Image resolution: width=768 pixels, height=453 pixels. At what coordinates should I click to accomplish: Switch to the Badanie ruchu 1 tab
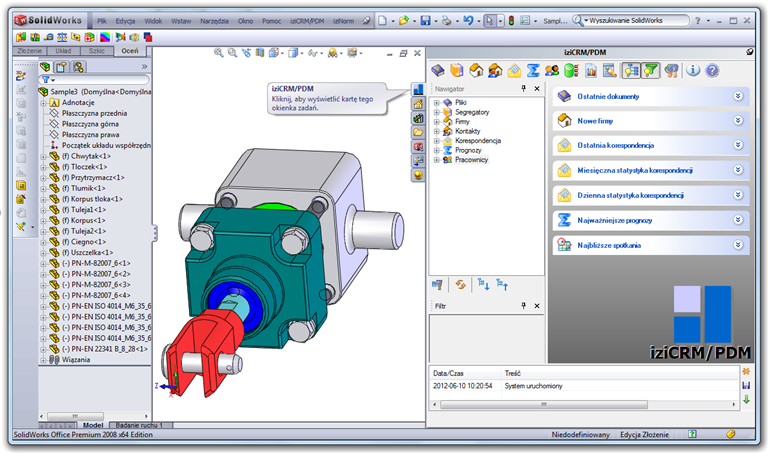pyautogui.click(x=139, y=425)
